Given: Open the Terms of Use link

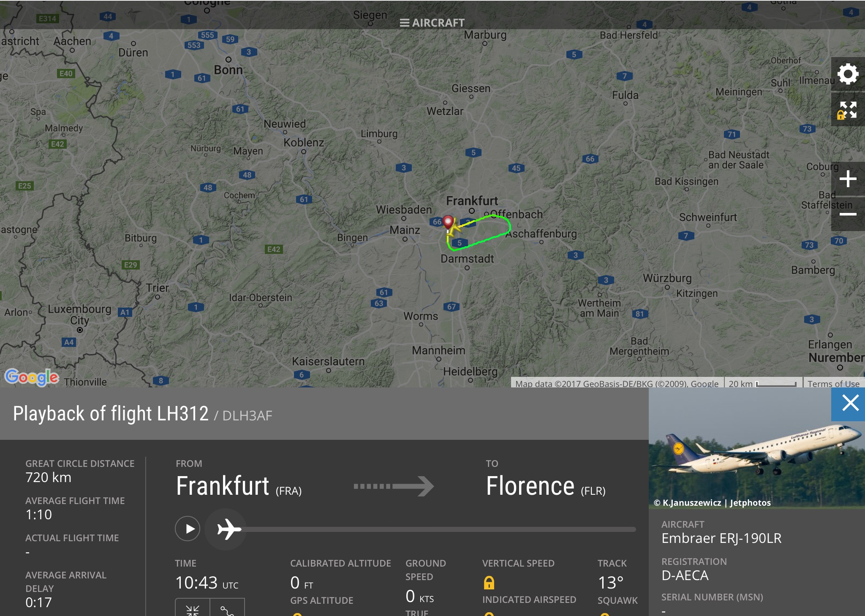Looking at the screenshot, I should click(833, 384).
